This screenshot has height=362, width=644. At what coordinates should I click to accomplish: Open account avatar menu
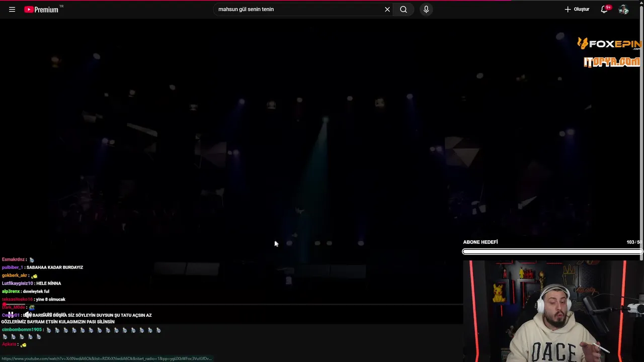(624, 10)
